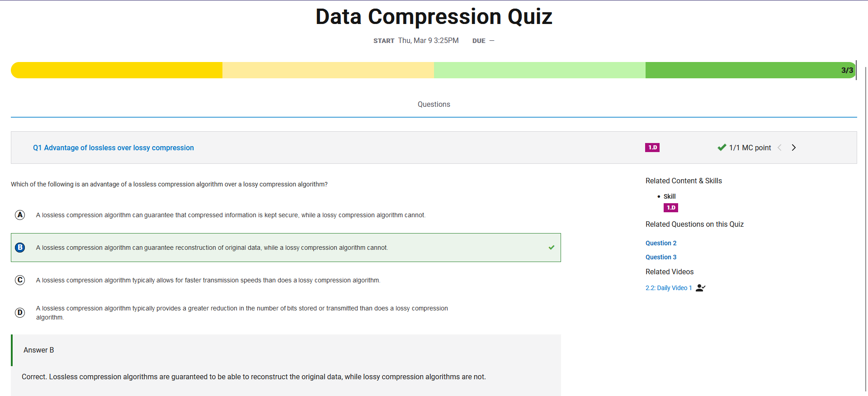The image size is (868, 396).
Task: Open Q1 Advantage of lossless over lossy compression
Action: click(113, 148)
